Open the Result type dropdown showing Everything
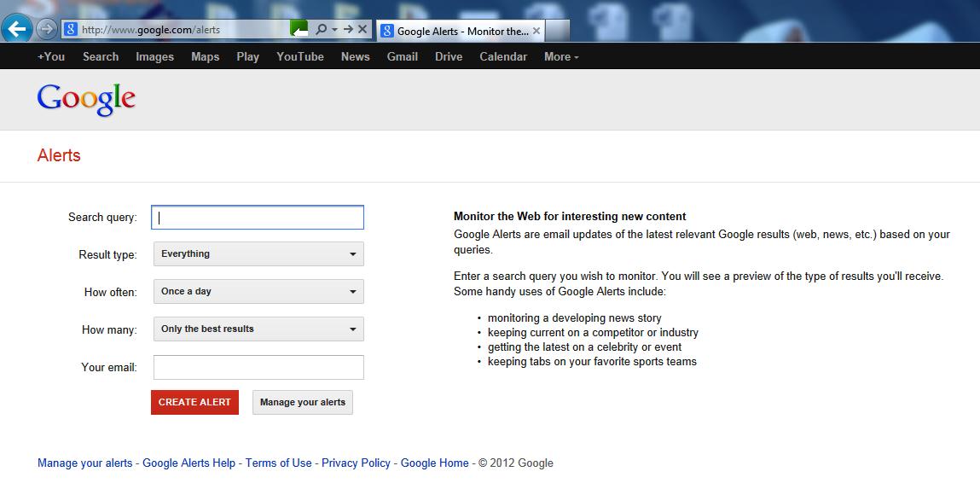The width and height of the screenshot is (980, 495). pyautogui.click(x=258, y=253)
